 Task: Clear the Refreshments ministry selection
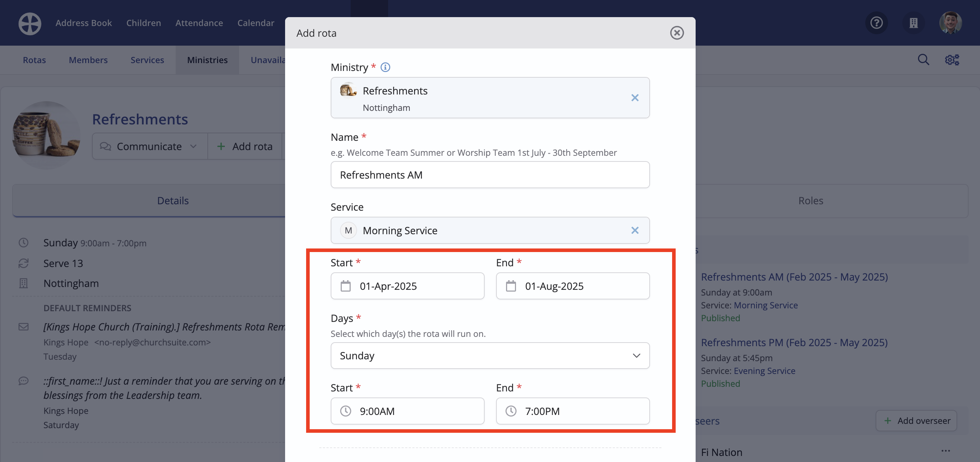(x=635, y=98)
